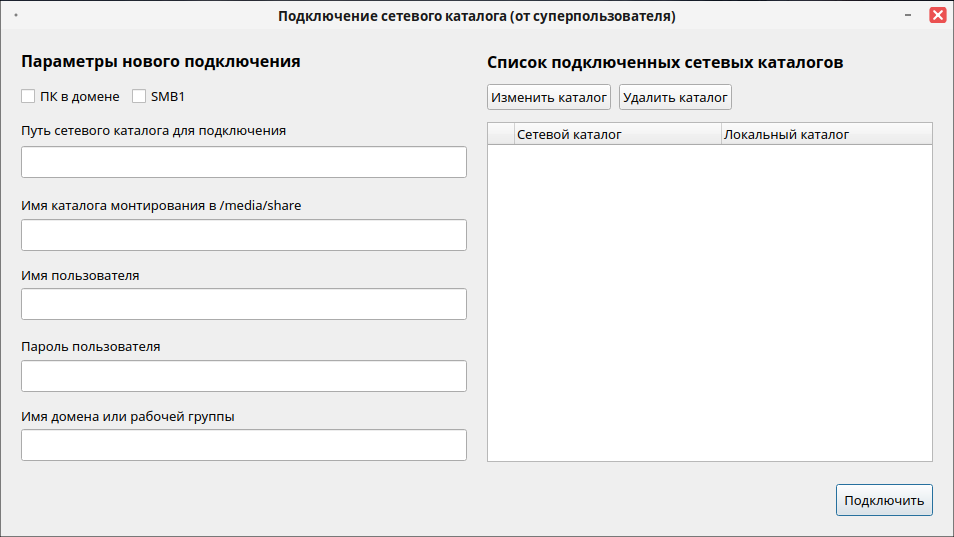The height and width of the screenshot is (537, 954).
Task: Click the mount directory name field for /media/share
Action: [243, 235]
